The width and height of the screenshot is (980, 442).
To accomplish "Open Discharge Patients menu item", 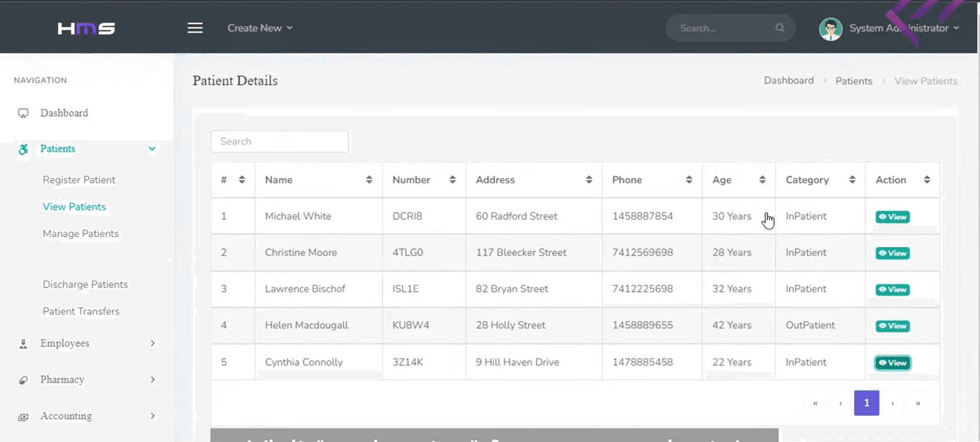I will [x=85, y=285].
